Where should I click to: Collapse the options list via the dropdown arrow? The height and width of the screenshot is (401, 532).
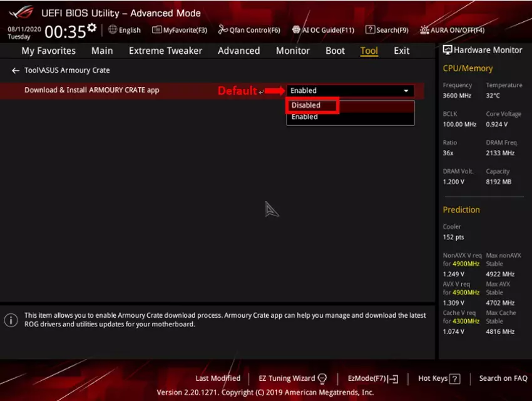point(406,90)
